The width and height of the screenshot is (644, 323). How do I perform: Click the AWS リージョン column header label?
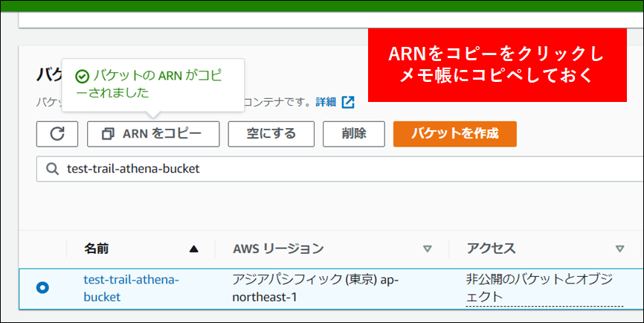(278, 249)
